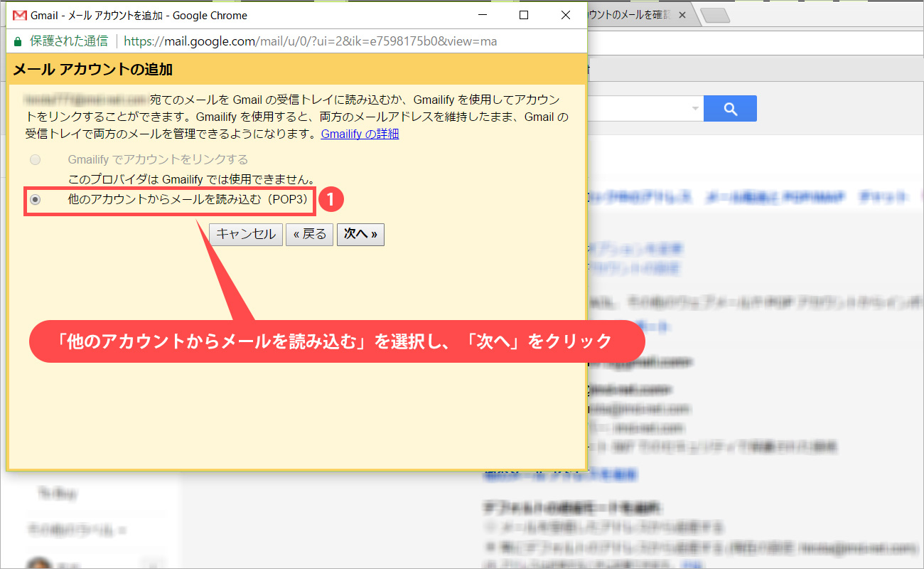The height and width of the screenshot is (569, 924).
Task: Open a new tab in background Chrome window
Action: [714, 15]
